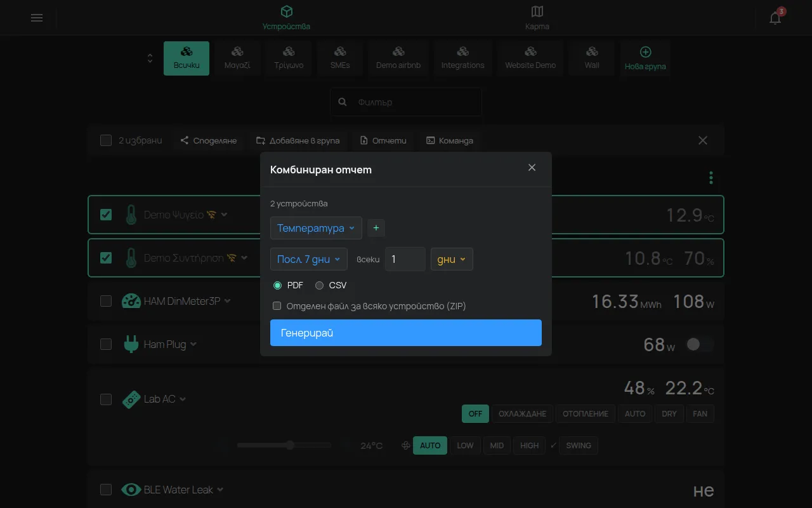812x508 pixels.
Task: Click thermometer icon of Demo Συντήρηση
Action: (x=131, y=258)
